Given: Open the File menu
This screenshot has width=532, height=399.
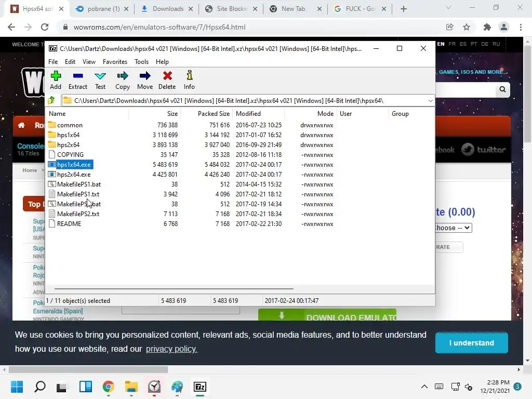Looking at the screenshot, I should click(x=53, y=62).
